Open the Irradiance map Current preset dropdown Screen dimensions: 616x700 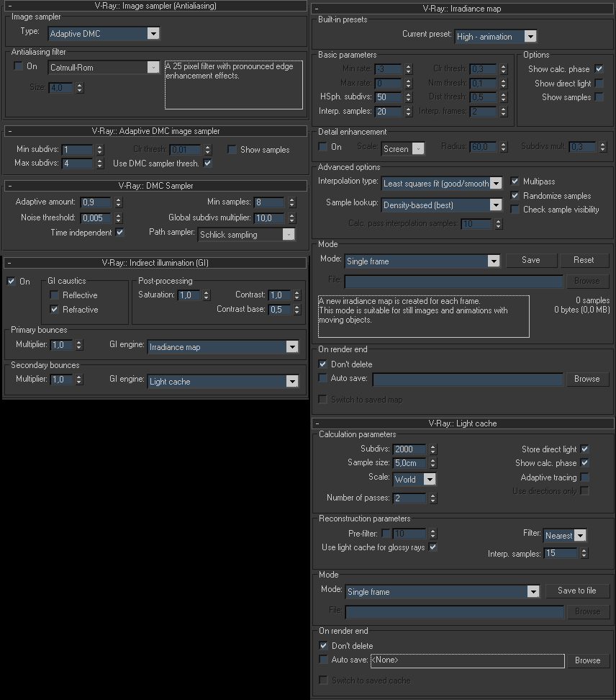pos(530,36)
